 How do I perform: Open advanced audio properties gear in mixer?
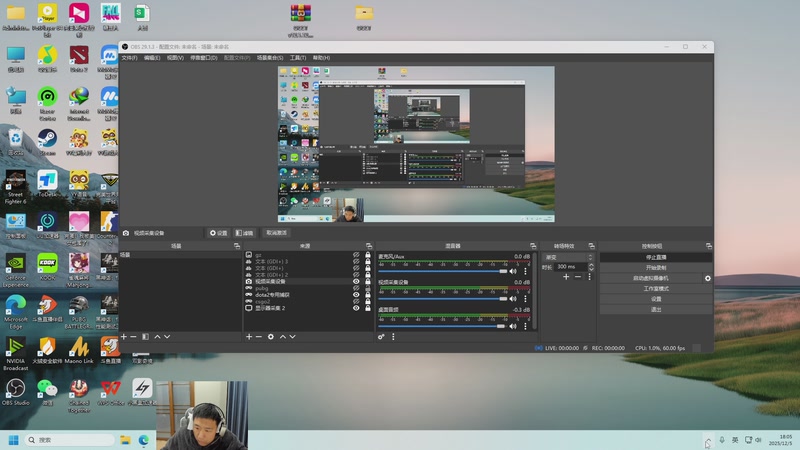point(381,337)
